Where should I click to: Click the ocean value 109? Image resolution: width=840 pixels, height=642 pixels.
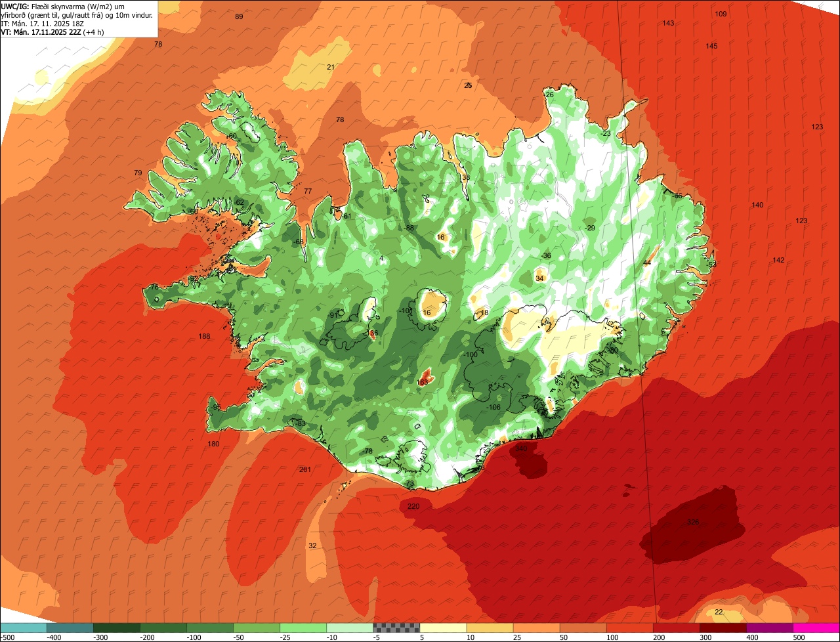pyautogui.click(x=721, y=14)
